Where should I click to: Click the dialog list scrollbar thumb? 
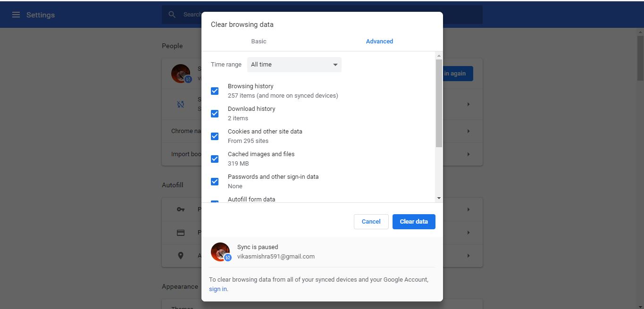pos(439,103)
